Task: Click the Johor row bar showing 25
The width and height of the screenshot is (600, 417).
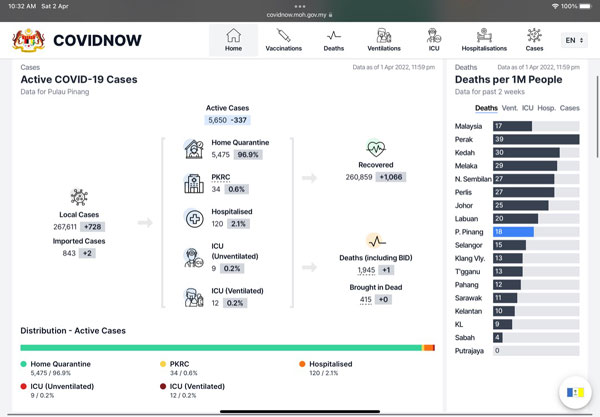Action: coord(520,205)
